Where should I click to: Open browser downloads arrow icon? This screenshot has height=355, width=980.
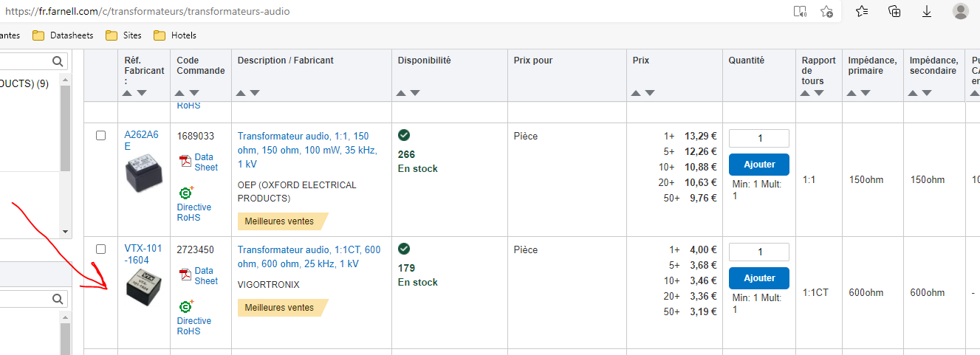pos(927,11)
